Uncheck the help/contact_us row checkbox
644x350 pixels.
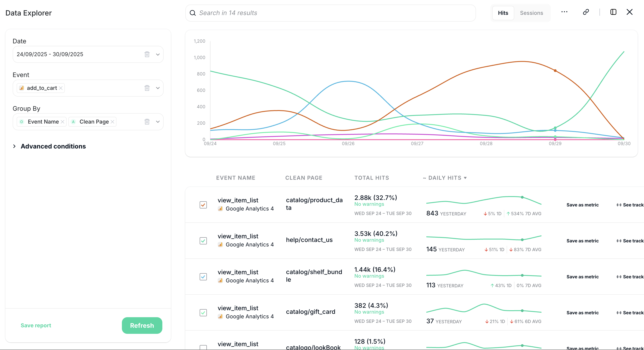pos(203,241)
